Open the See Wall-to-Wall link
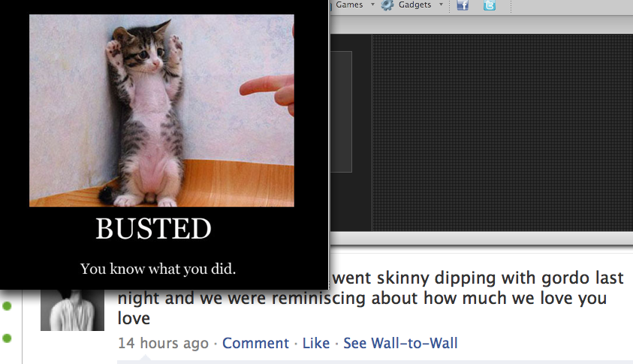 point(400,343)
